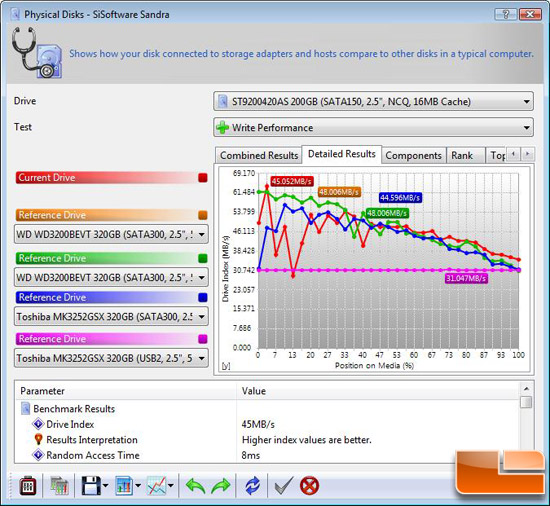The image size is (550, 506).
Task: Click the title bar Help question button
Action: 505,14
